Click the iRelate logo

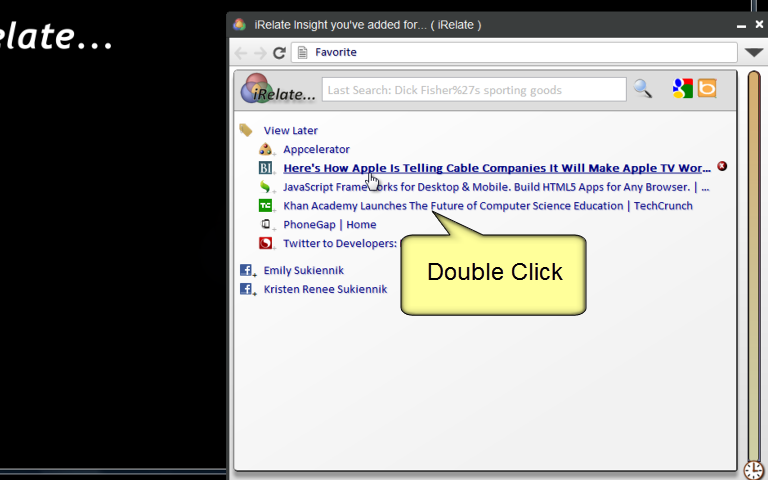pos(278,89)
